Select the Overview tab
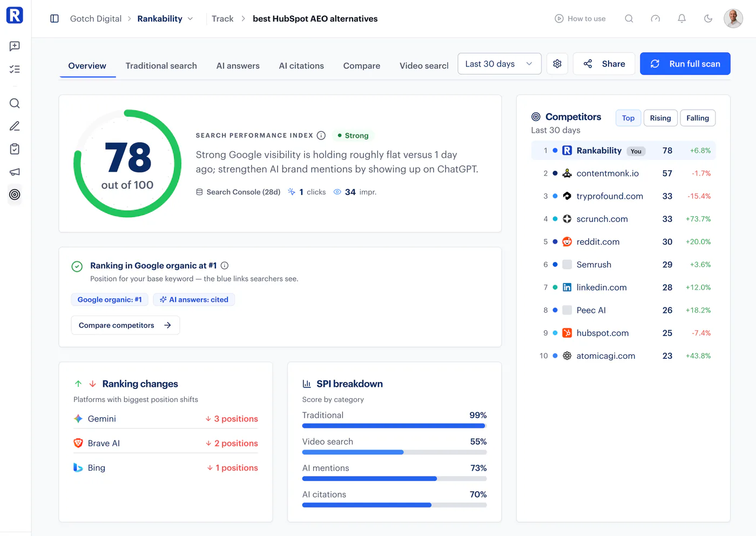 tap(87, 66)
